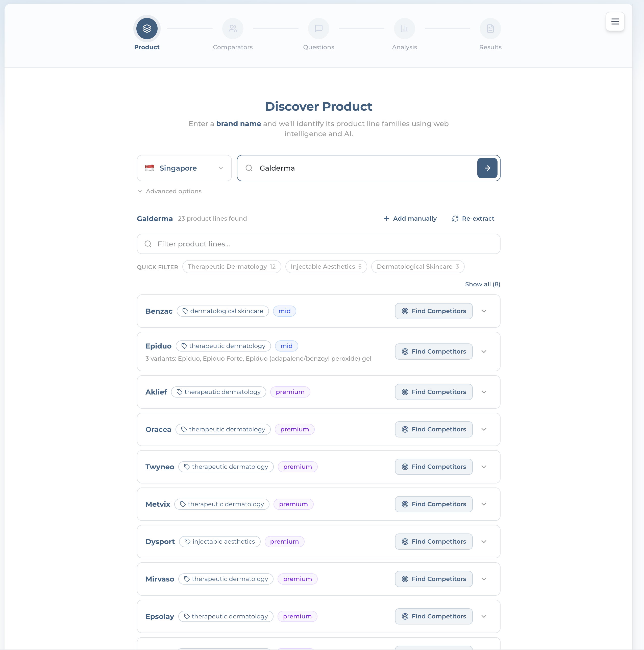This screenshot has height=650, width=644.
Task: Find Competitors for Epiduo
Action: tap(433, 352)
